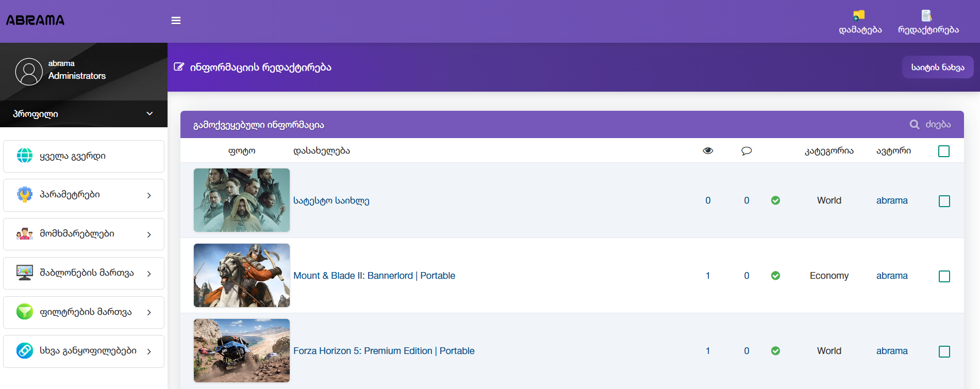
Task: Click the search magnifier icon in table header
Action: pos(914,125)
